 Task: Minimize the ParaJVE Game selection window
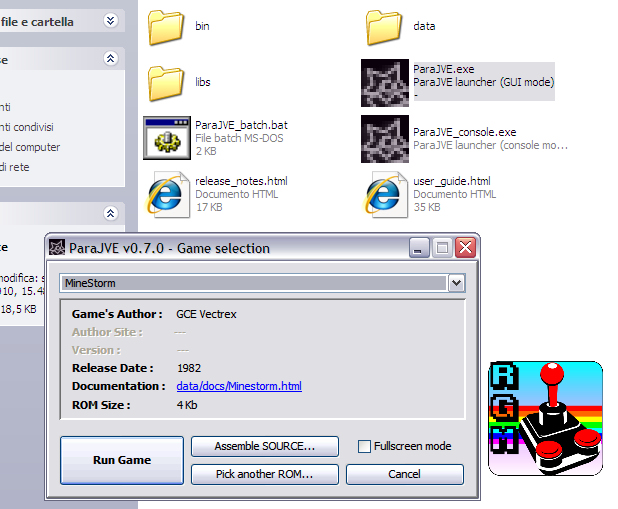pos(419,248)
